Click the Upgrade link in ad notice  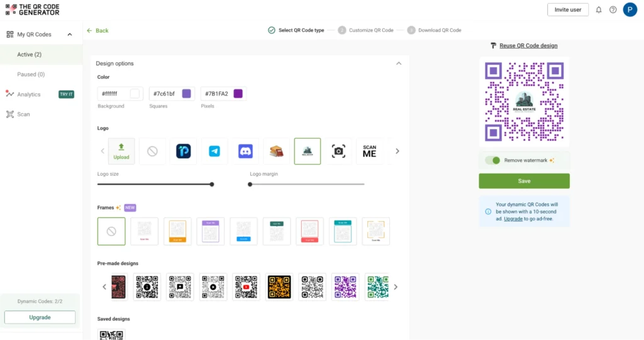tap(513, 218)
